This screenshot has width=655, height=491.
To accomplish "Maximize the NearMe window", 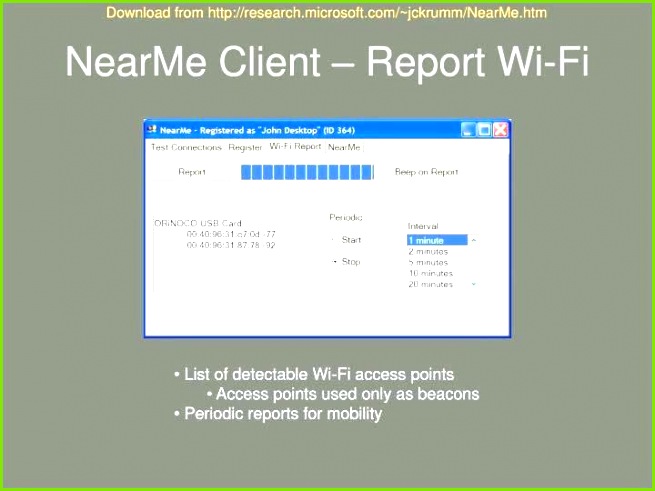I will pyautogui.click(x=484, y=130).
